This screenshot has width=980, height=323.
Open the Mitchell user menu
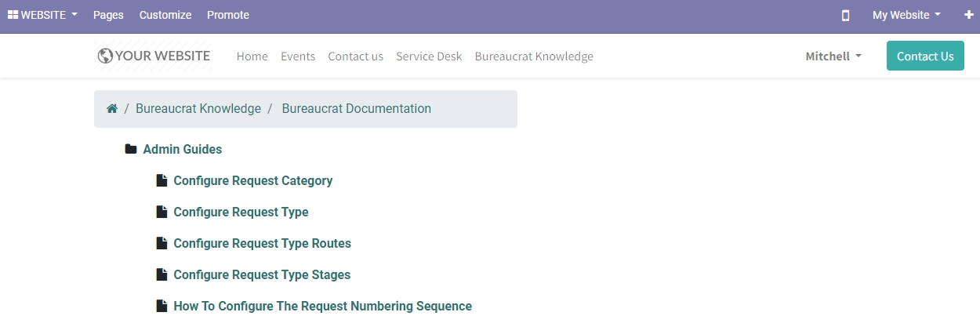[x=833, y=56]
